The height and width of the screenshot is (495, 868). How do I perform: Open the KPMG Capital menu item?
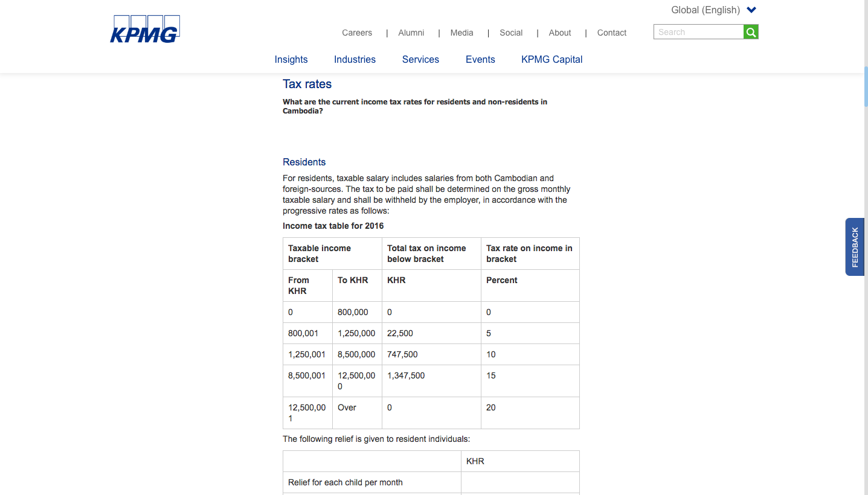tap(551, 59)
